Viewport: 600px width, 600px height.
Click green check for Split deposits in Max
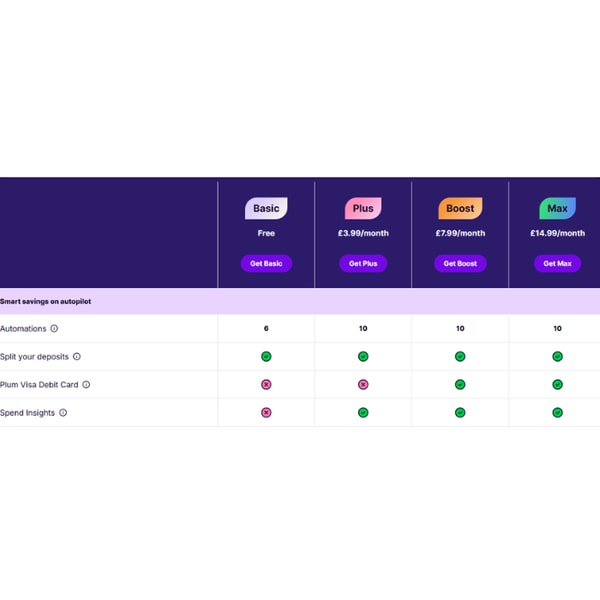click(558, 356)
